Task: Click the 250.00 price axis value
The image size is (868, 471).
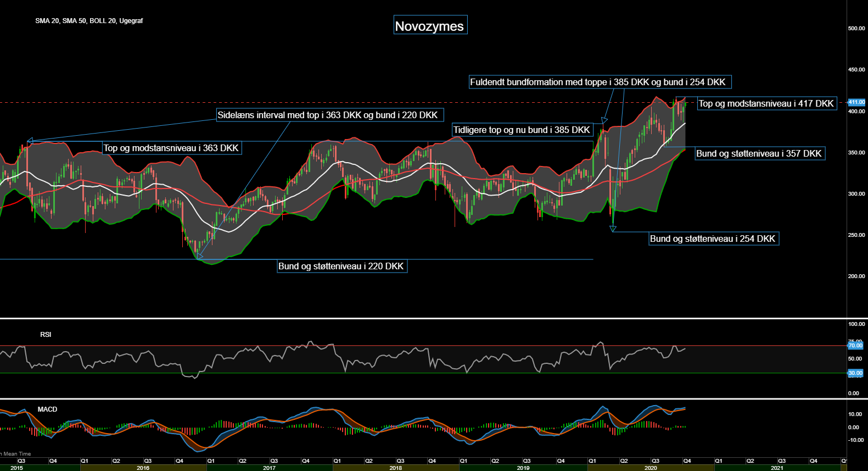Action: click(856, 235)
